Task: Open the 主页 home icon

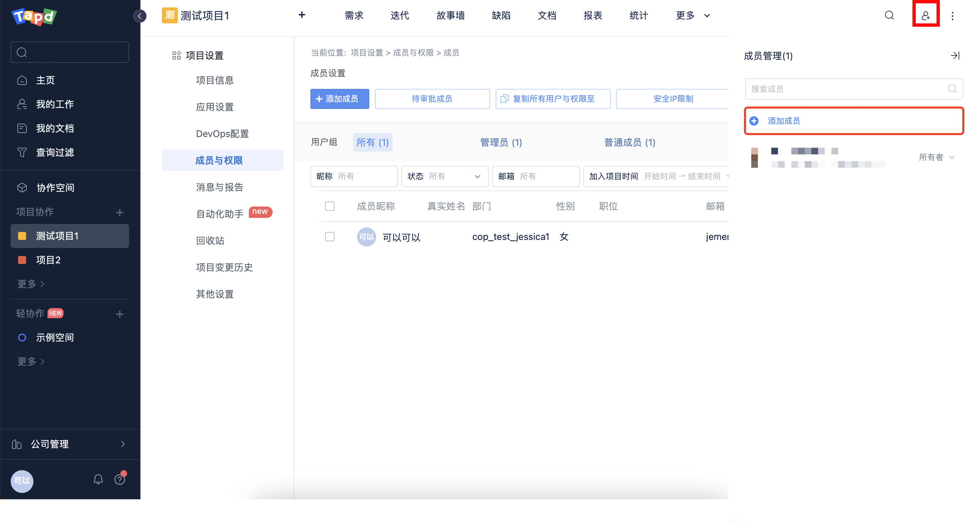Action: [x=22, y=80]
